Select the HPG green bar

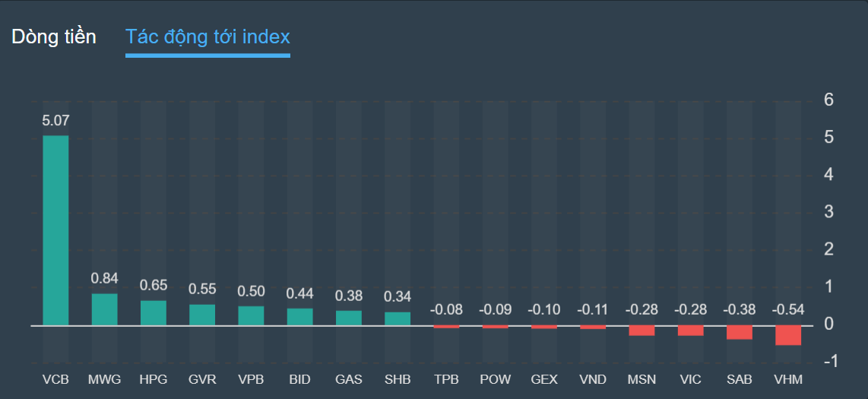coord(153,313)
